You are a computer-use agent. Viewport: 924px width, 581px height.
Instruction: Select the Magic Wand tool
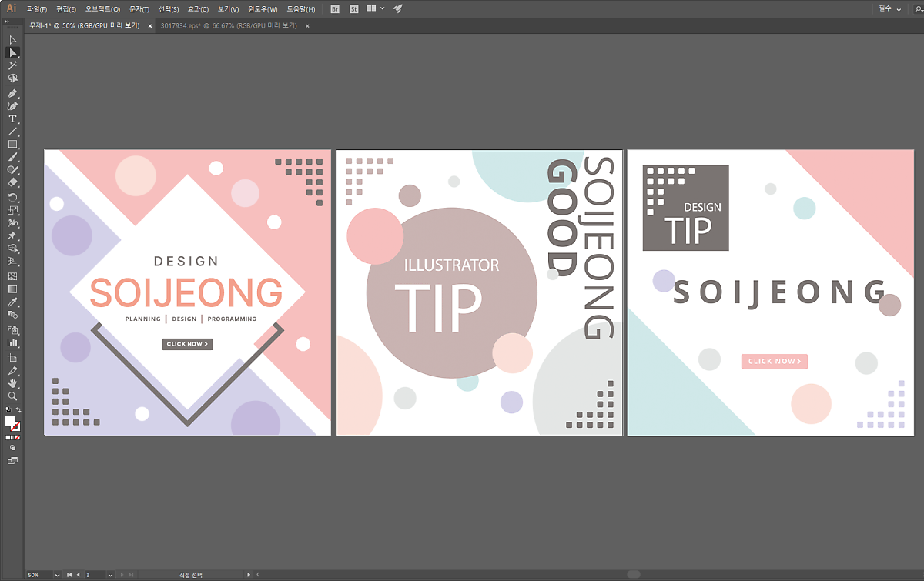12,65
